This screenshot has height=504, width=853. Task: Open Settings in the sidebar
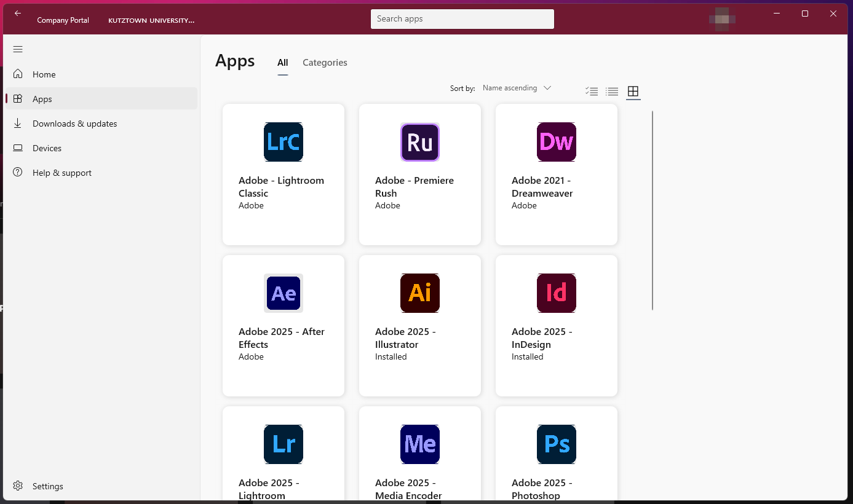pyautogui.click(x=101, y=486)
